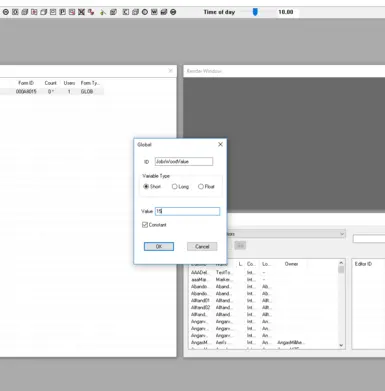The image size is (385, 391).
Task: Uncheck the Constant checkbox
Action: pos(145,225)
